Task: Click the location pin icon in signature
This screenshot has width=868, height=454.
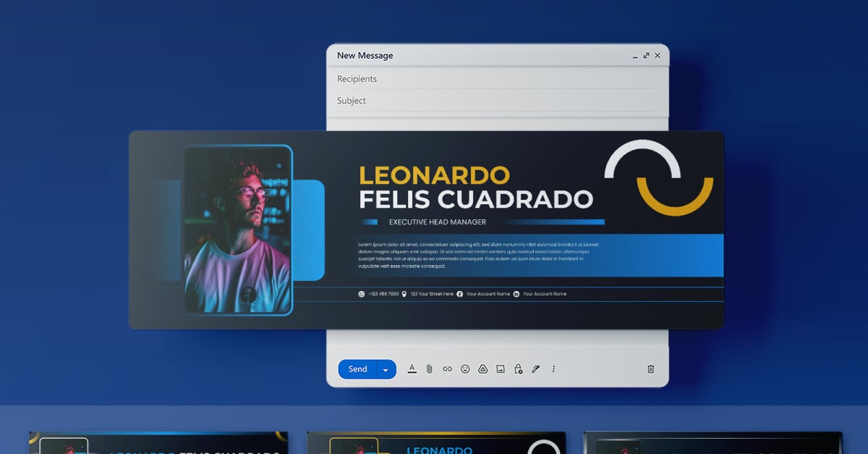Action: point(404,294)
